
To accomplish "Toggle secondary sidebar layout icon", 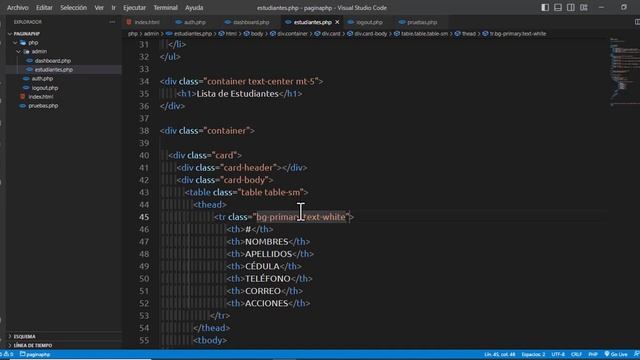I will pyautogui.click(x=571, y=7).
